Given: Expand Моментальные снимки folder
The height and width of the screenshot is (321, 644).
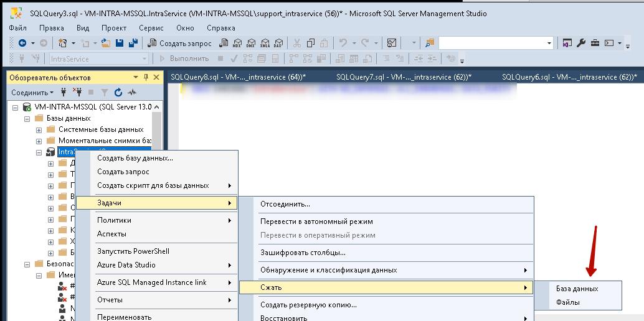Looking at the screenshot, I should click(x=39, y=141).
